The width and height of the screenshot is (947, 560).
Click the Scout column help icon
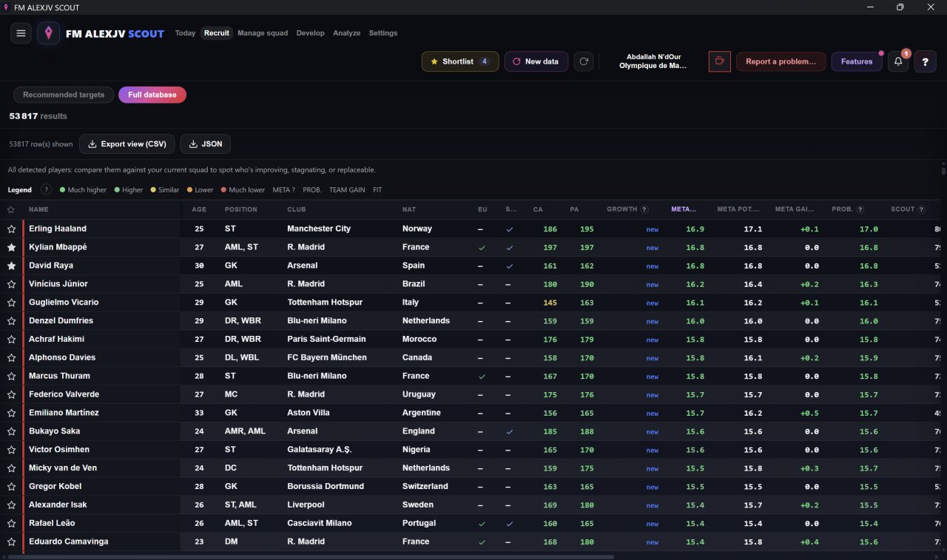point(921,209)
